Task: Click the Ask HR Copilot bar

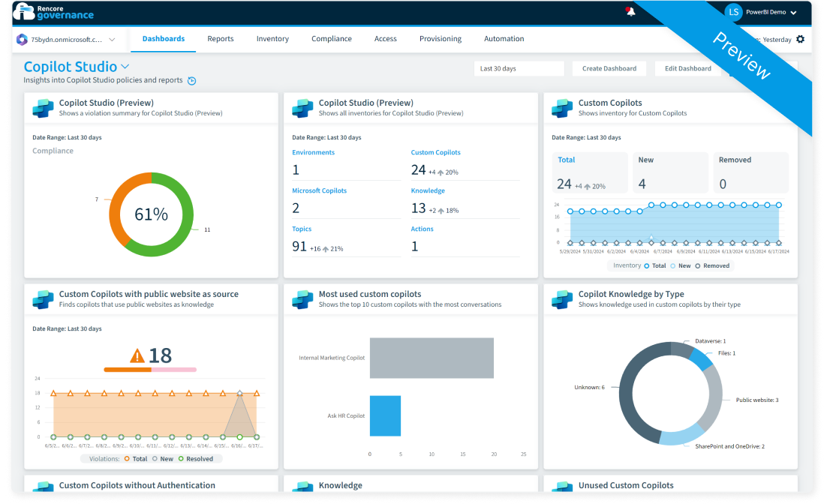Action: click(385, 415)
